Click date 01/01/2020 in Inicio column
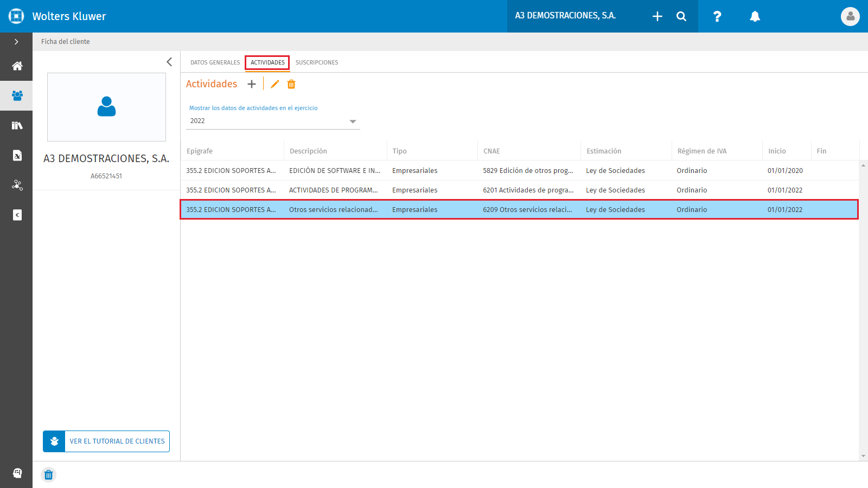This screenshot has height=488, width=868. 785,170
